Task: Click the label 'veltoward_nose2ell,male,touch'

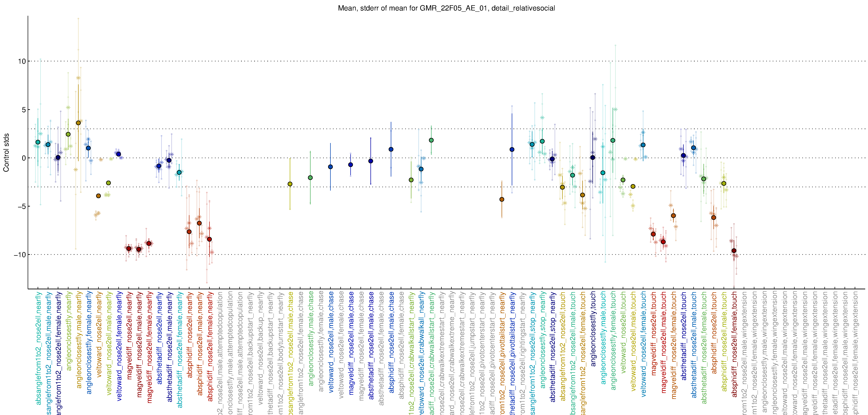Action: 634,341
